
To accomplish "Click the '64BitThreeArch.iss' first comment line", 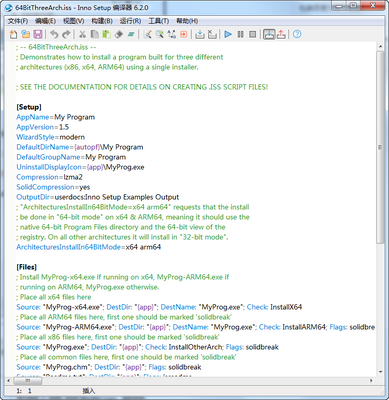I will tap(56, 47).
